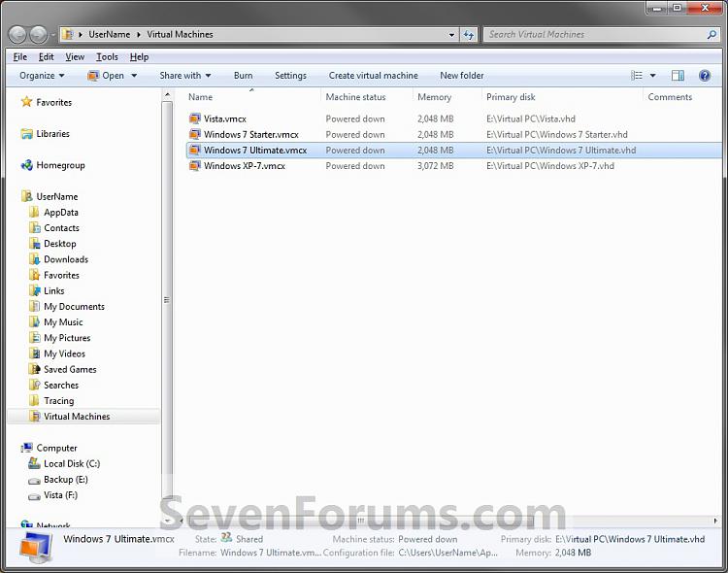
Task: Open the recent pages dropdown arrow
Action: tap(52, 34)
